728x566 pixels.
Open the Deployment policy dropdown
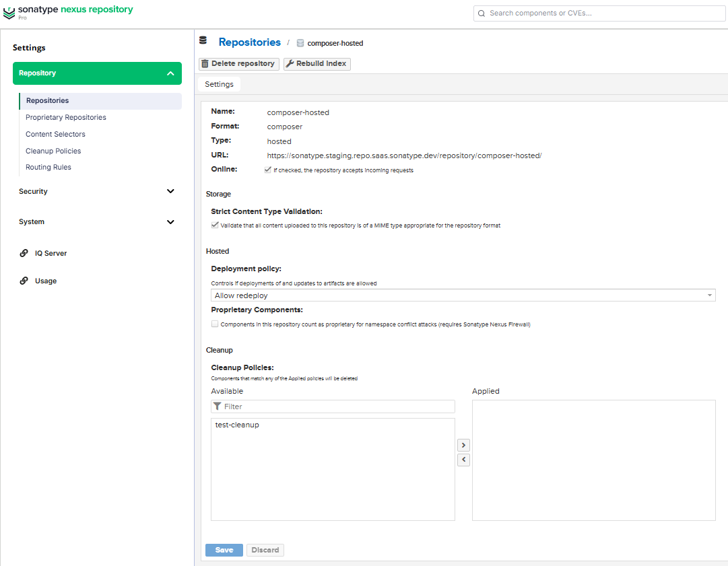point(463,295)
